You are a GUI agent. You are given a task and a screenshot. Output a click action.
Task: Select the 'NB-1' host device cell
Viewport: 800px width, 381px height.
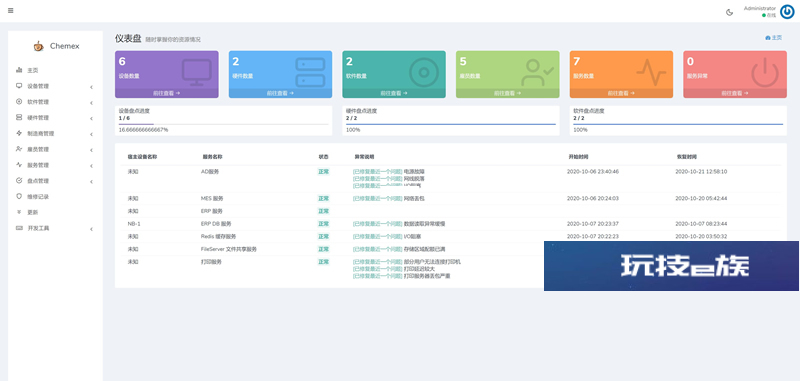(134, 224)
